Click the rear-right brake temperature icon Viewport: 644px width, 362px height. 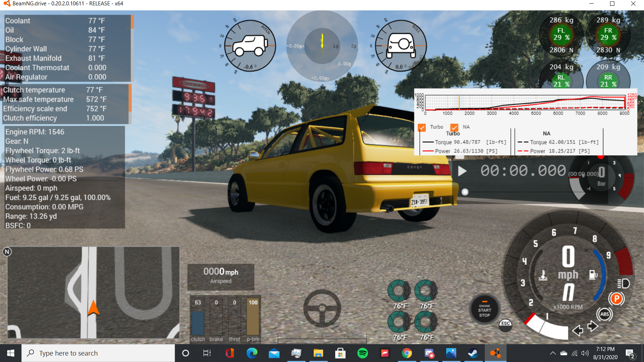click(426, 322)
